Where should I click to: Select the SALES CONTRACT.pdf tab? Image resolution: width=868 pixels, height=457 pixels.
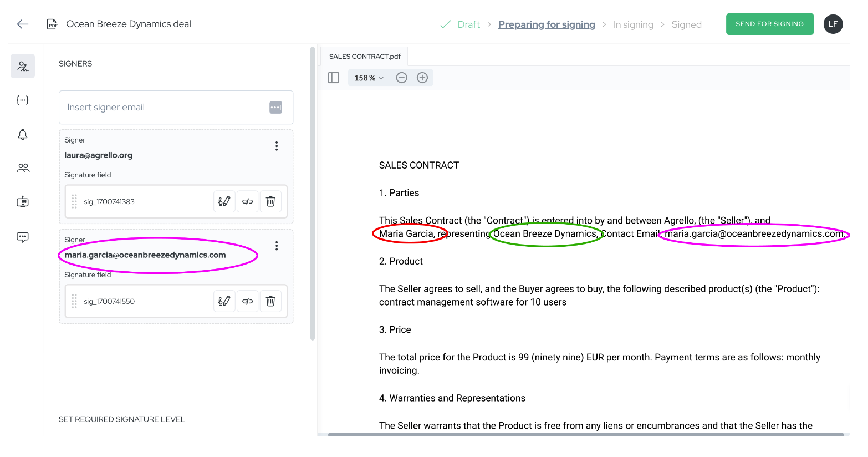[x=365, y=57]
